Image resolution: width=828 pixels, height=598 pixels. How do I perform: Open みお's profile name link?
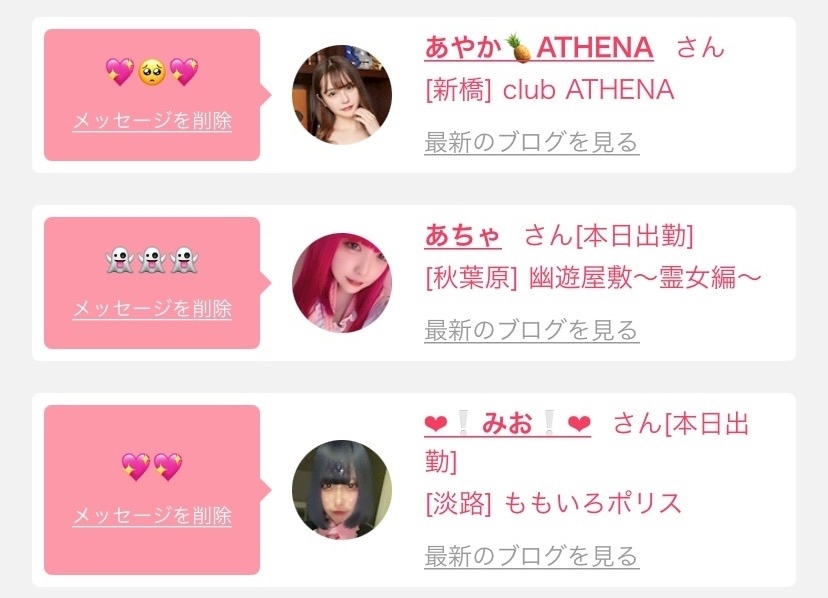[507, 424]
